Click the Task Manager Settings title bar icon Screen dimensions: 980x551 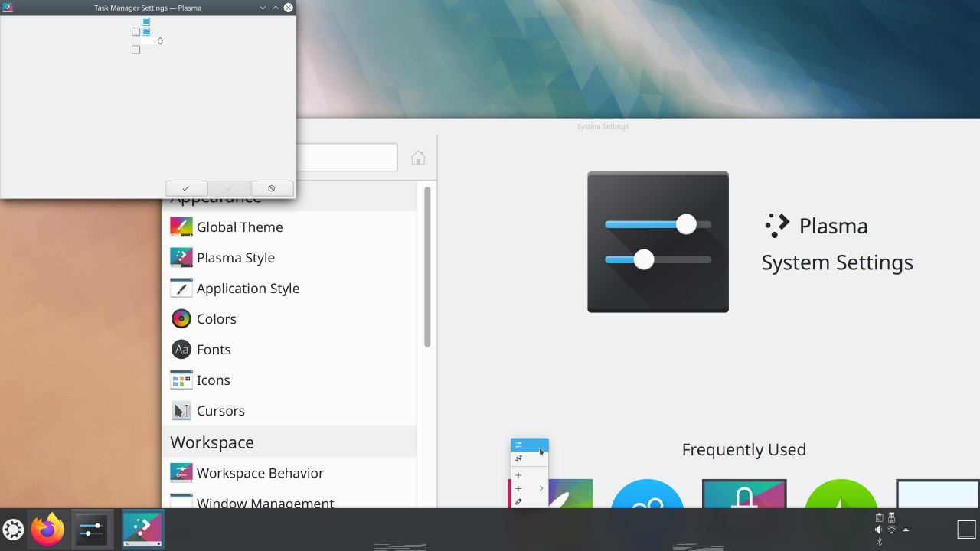point(8,8)
